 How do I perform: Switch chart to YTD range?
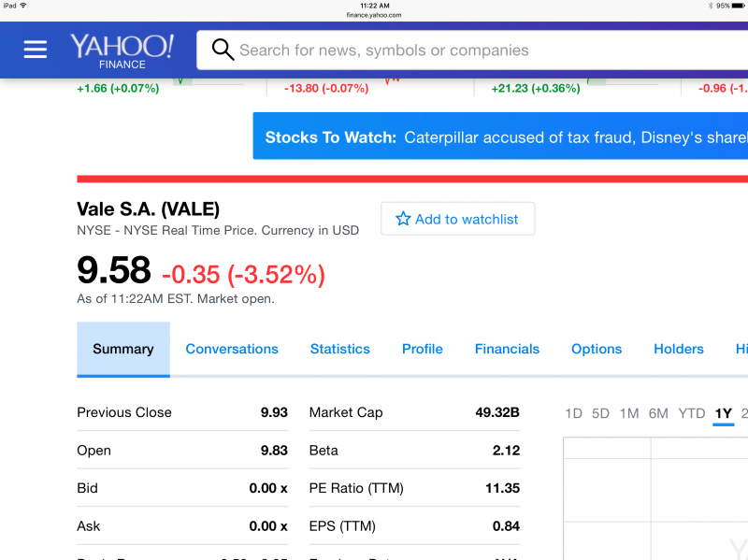[691, 413]
